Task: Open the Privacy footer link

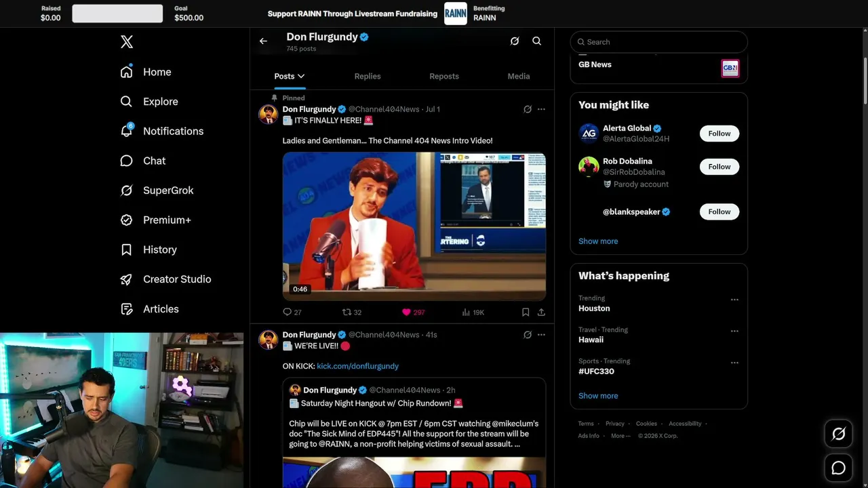Action: tap(615, 424)
